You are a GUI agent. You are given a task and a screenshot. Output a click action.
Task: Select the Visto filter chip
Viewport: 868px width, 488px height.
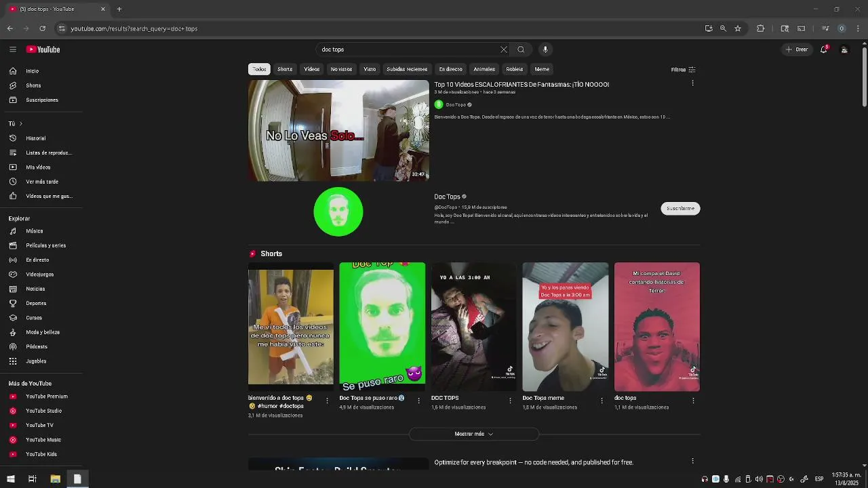(x=370, y=69)
